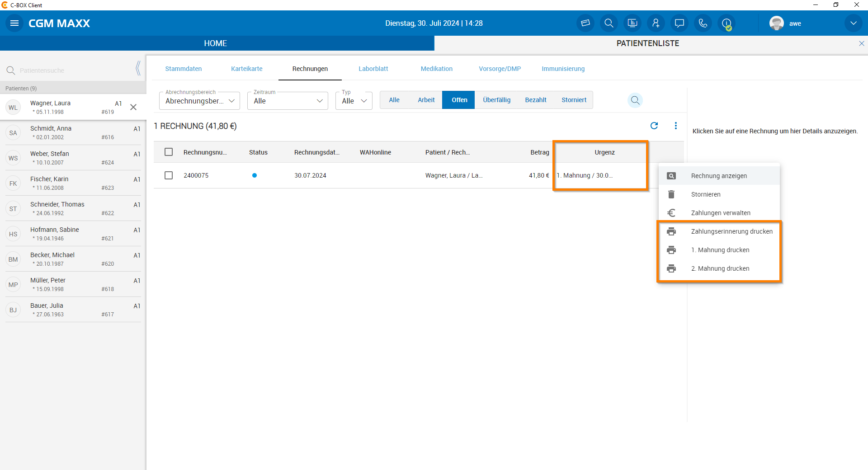Choose Stornieren from context menu
868x470 pixels.
coord(719,194)
